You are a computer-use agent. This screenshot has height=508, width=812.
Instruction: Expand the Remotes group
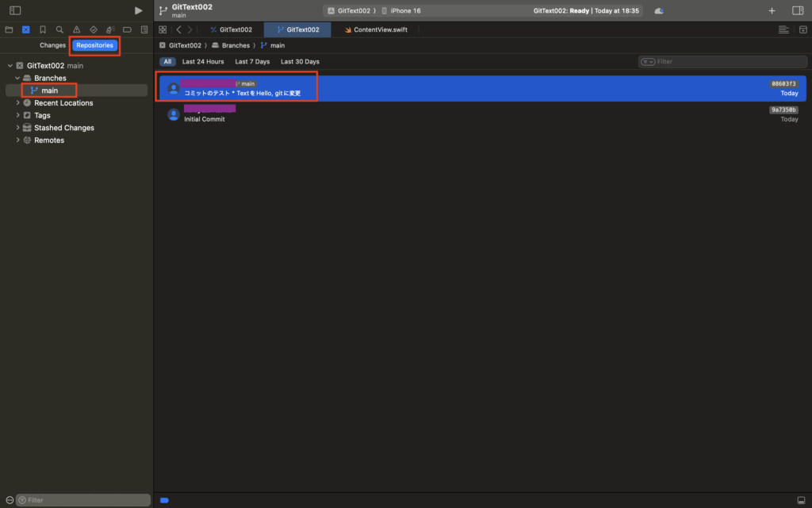[x=17, y=140]
